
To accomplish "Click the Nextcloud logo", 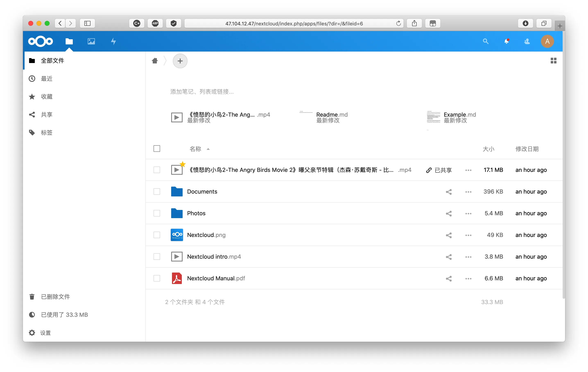I will tap(41, 41).
